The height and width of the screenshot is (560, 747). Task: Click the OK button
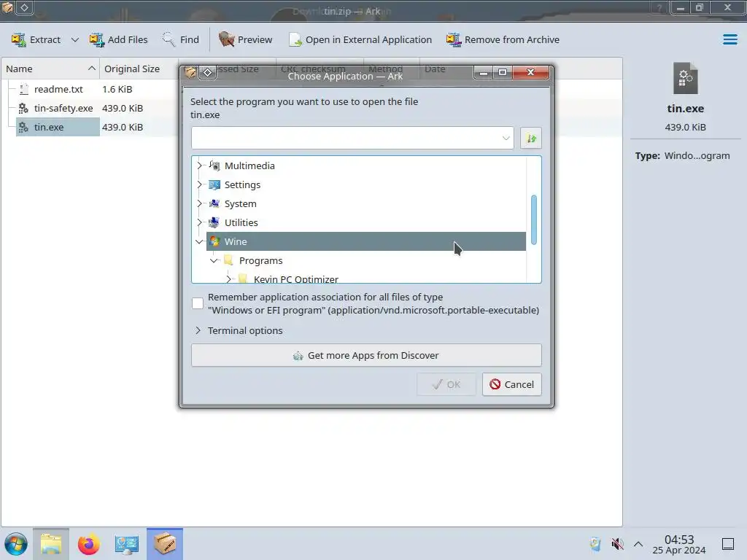click(x=446, y=384)
